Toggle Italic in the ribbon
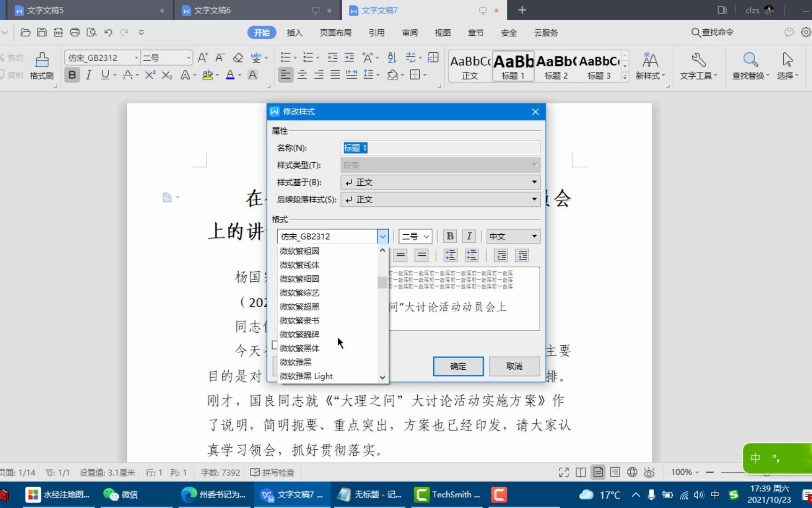The width and height of the screenshot is (812, 508). tap(88, 75)
